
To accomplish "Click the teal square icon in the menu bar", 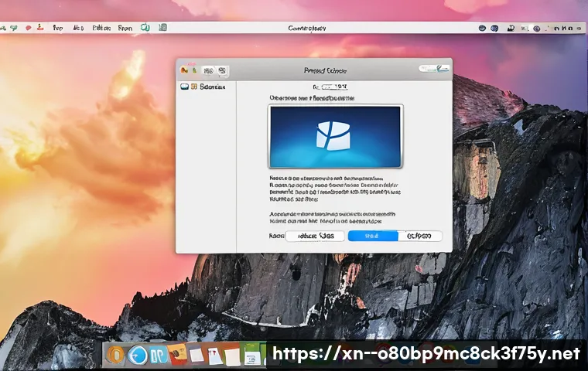I will point(162,28).
